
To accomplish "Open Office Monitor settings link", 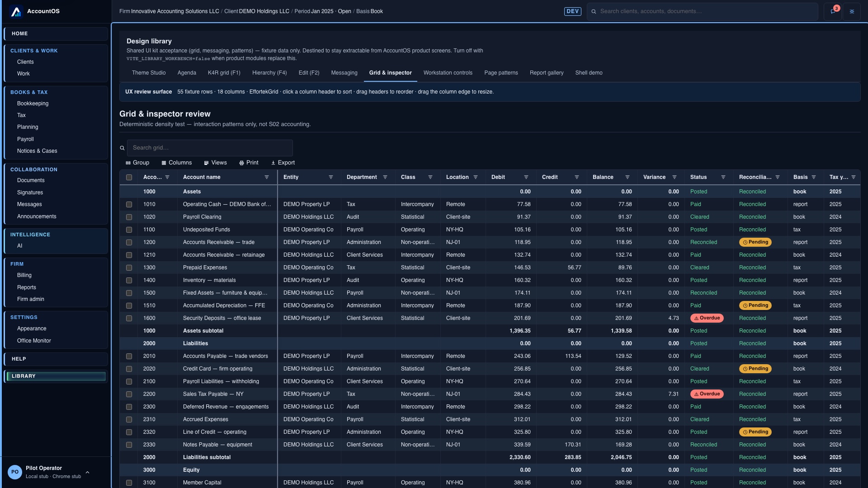I will coord(34,341).
